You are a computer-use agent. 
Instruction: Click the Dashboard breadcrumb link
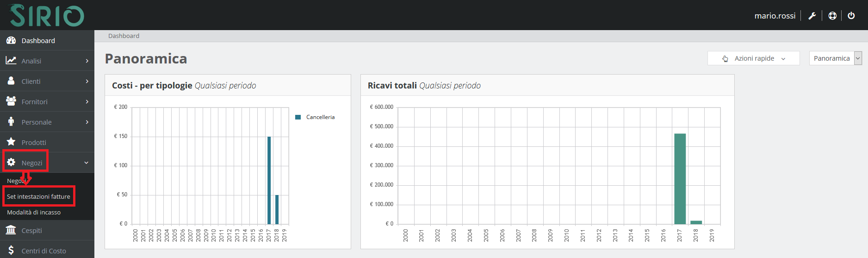[x=124, y=36]
